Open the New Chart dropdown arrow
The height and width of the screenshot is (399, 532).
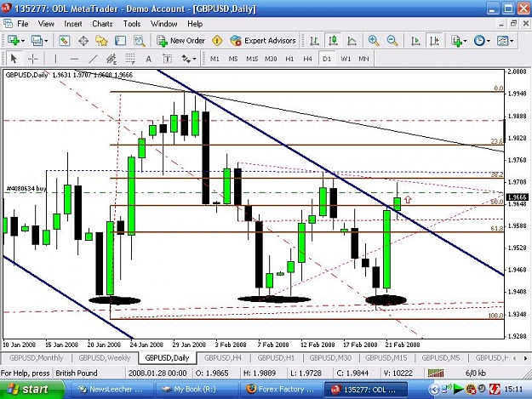click(x=23, y=41)
